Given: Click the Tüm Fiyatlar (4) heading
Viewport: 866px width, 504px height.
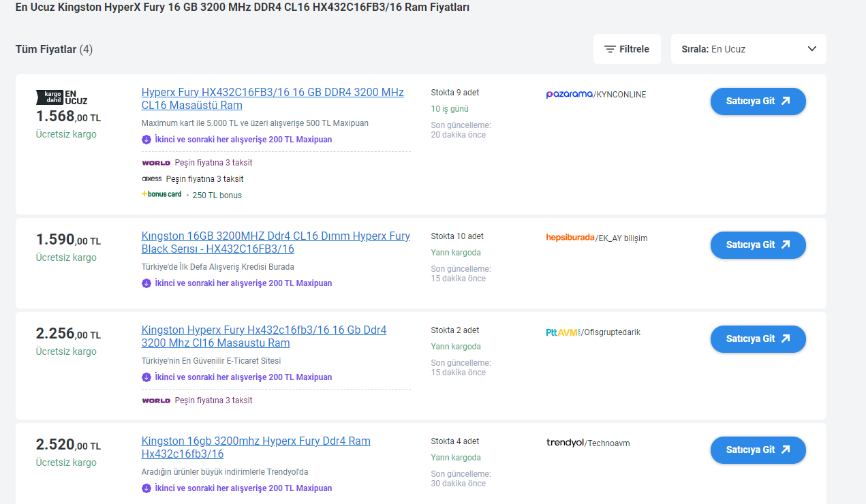Looking at the screenshot, I should (54, 49).
